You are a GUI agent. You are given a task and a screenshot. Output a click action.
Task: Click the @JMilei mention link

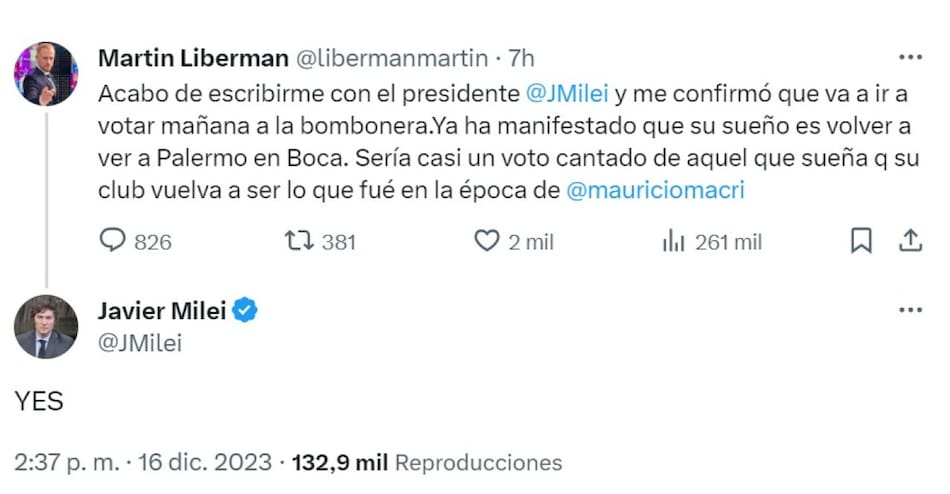pyautogui.click(x=567, y=94)
